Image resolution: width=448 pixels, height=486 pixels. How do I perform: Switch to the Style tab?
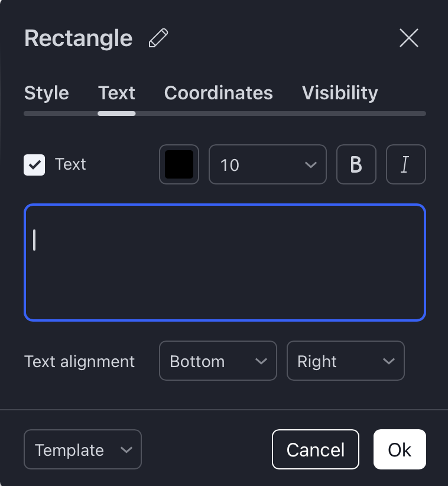point(47,93)
